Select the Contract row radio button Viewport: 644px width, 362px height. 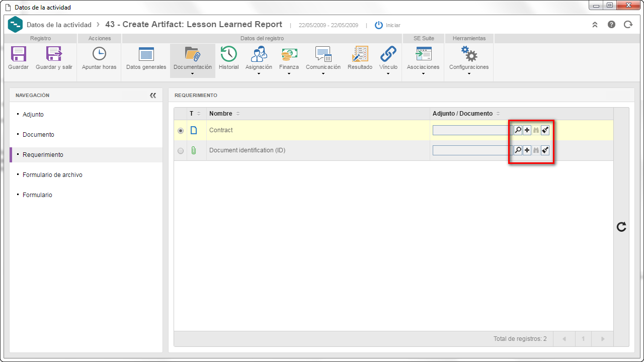click(181, 131)
